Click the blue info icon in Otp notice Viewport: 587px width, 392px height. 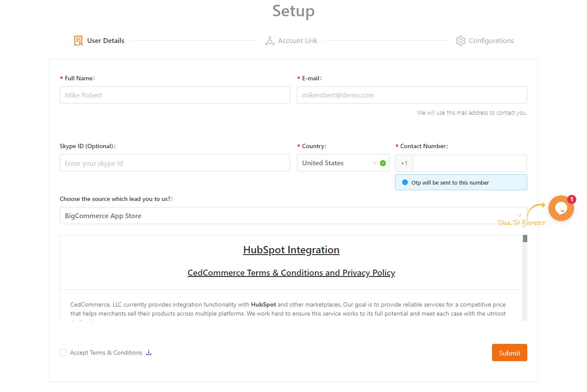tap(405, 182)
